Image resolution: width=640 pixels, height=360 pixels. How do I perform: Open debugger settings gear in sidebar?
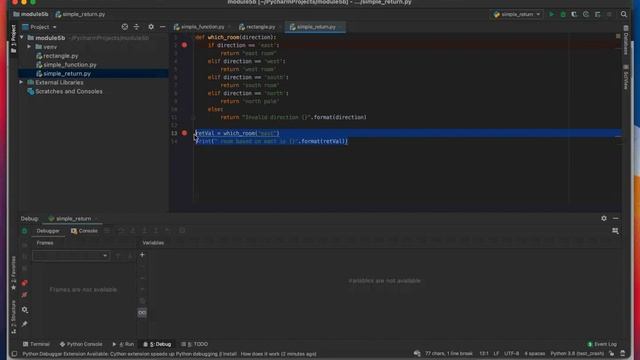(x=24, y=310)
